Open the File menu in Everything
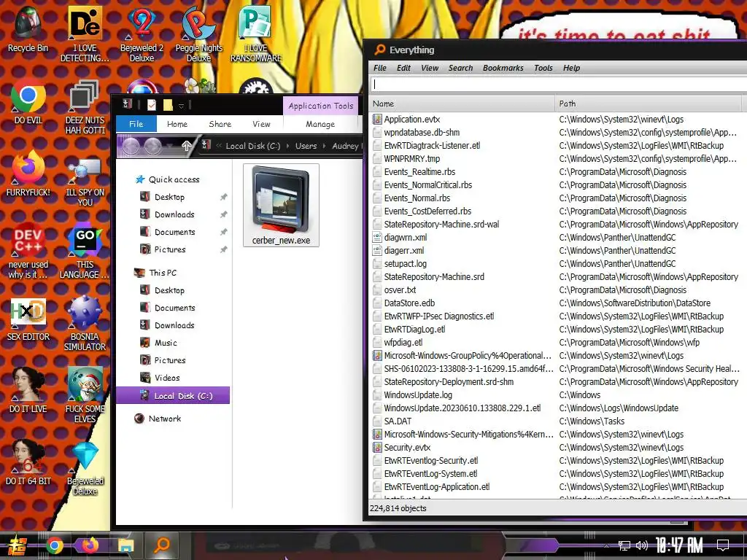Image resolution: width=747 pixels, height=560 pixels. tap(379, 68)
